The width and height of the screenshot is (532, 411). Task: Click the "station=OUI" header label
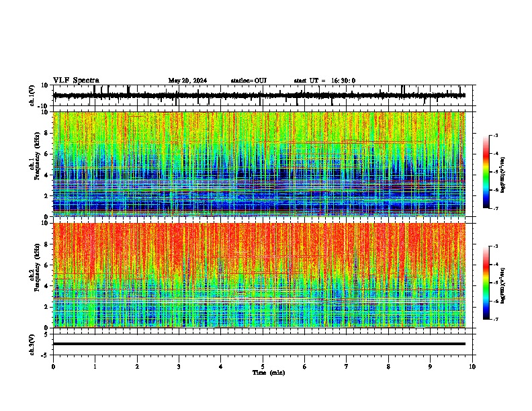[x=249, y=81]
